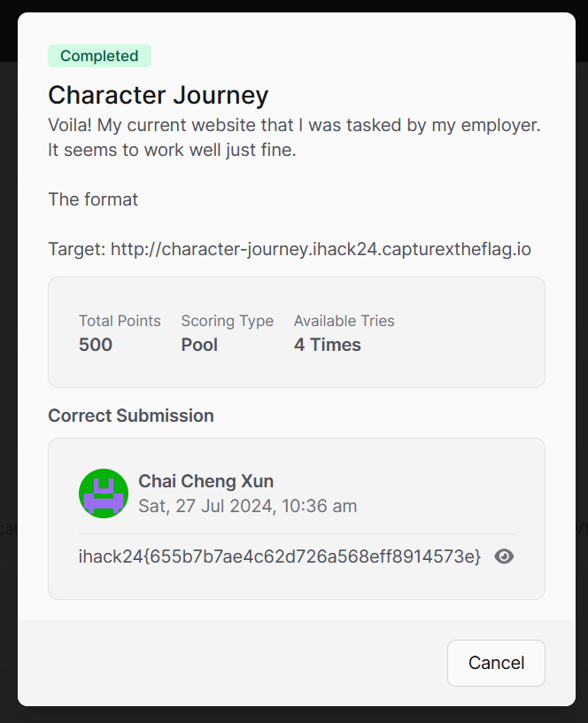588x723 pixels.
Task: Click the Total Points label
Action: point(120,321)
